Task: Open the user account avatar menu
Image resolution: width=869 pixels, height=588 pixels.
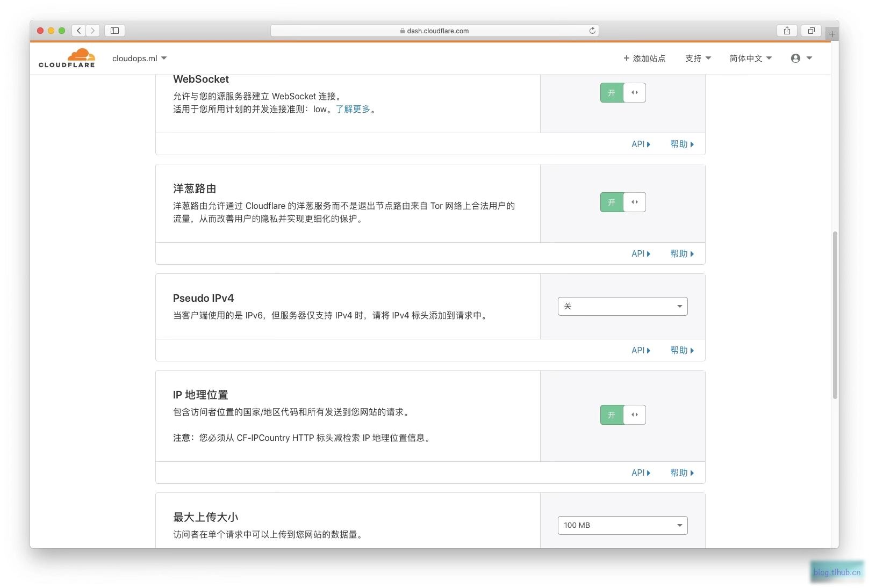Action: [801, 58]
